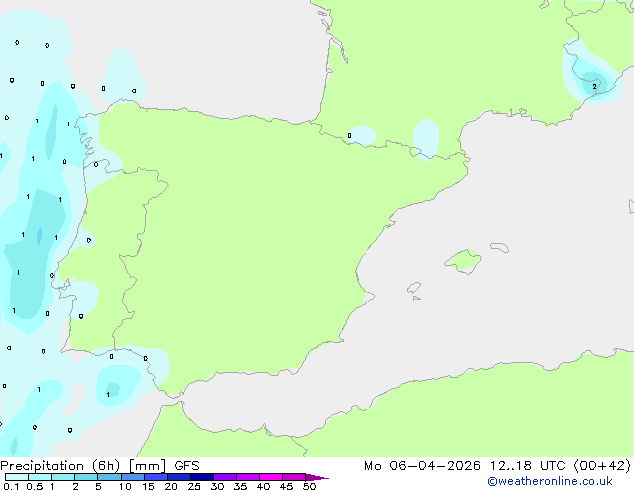This screenshot has height=490, width=634.
Task: Click the '[mm]' unit label
Action: point(147,466)
